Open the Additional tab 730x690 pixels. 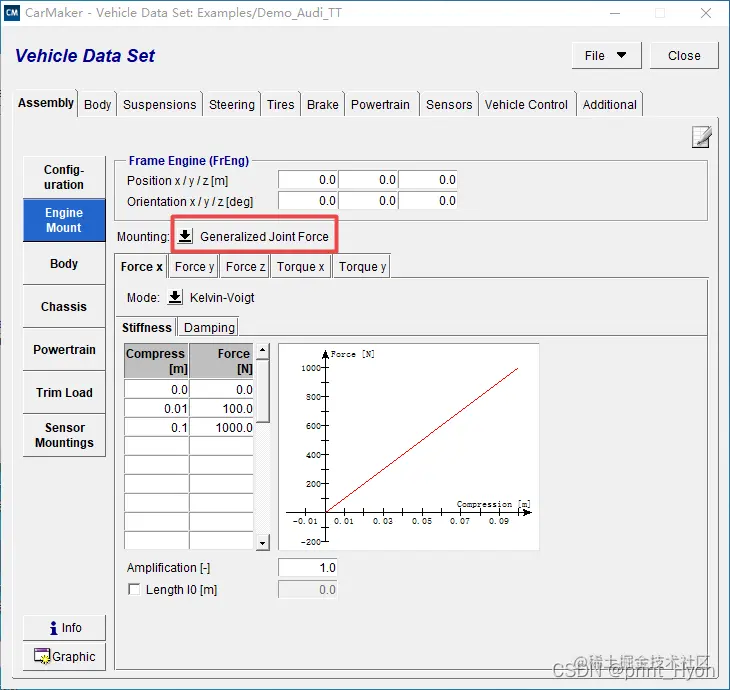pyautogui.click(x=609, y=104)
